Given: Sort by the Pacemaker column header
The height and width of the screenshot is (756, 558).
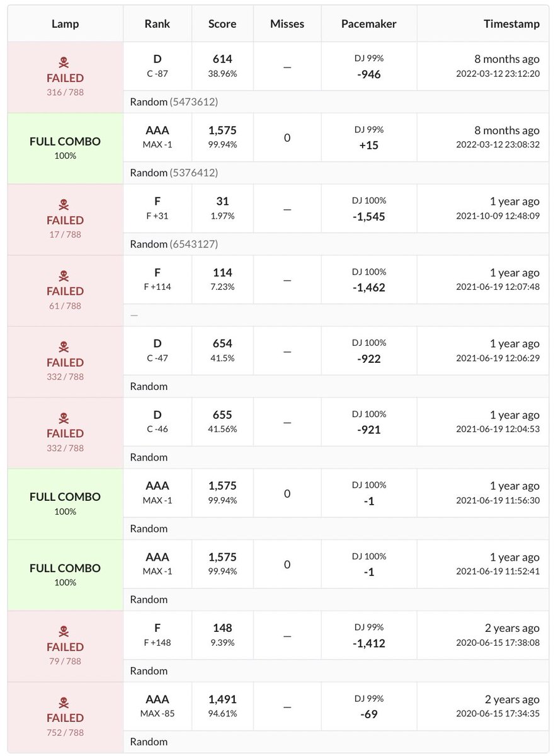Looking at the screenshot, I should [x=368, y=24].
